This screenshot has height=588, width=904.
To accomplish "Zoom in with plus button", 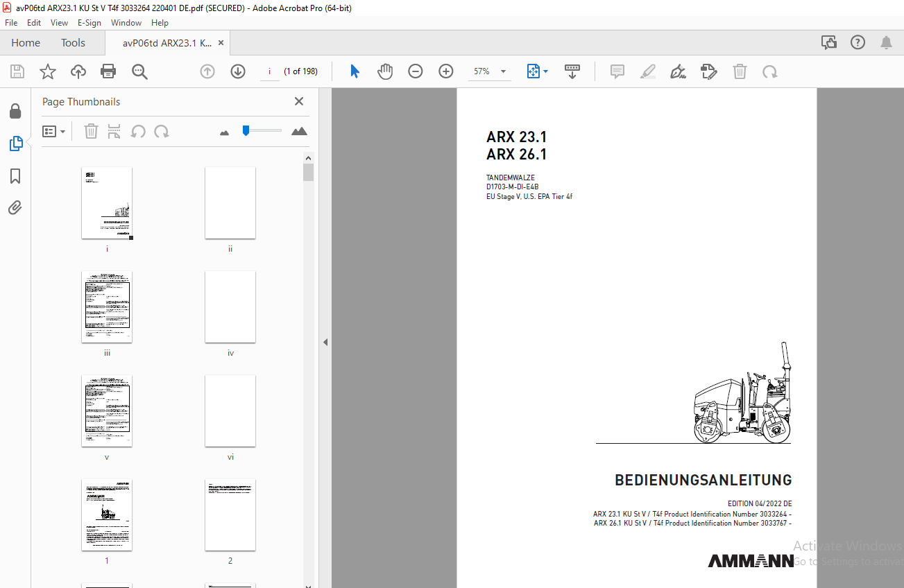I will click(446, 71).
